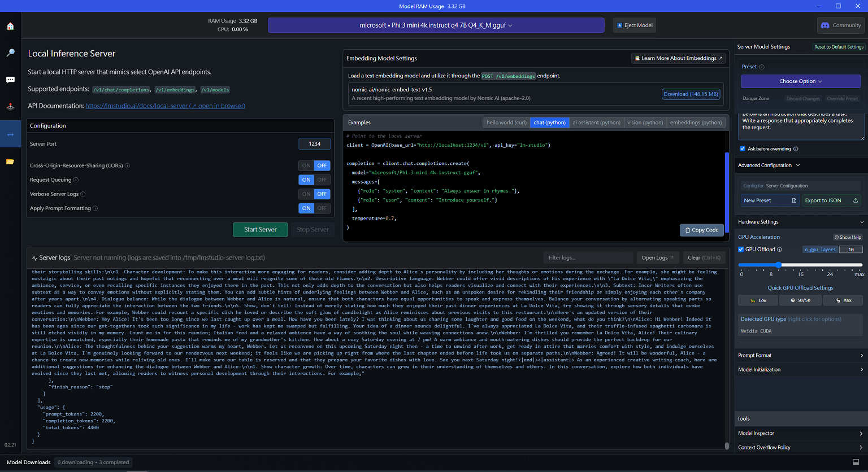Enable Verbose Server Logs
This screenshot has height=472, width=868.
pos(306,194)
